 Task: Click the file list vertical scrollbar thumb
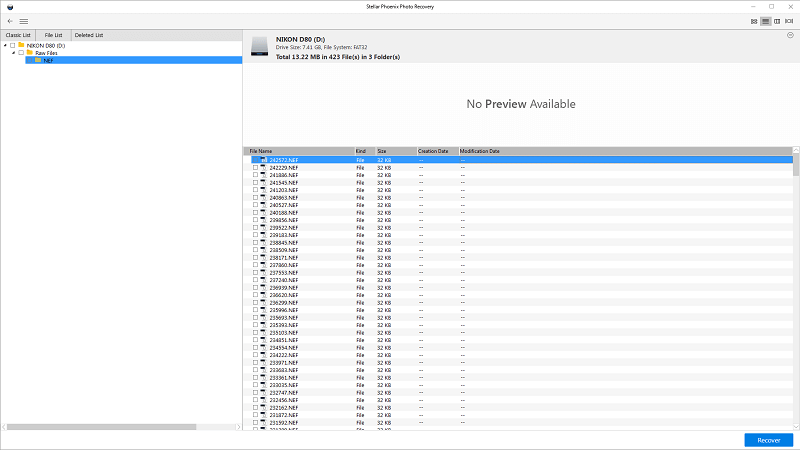click(796, 165)
